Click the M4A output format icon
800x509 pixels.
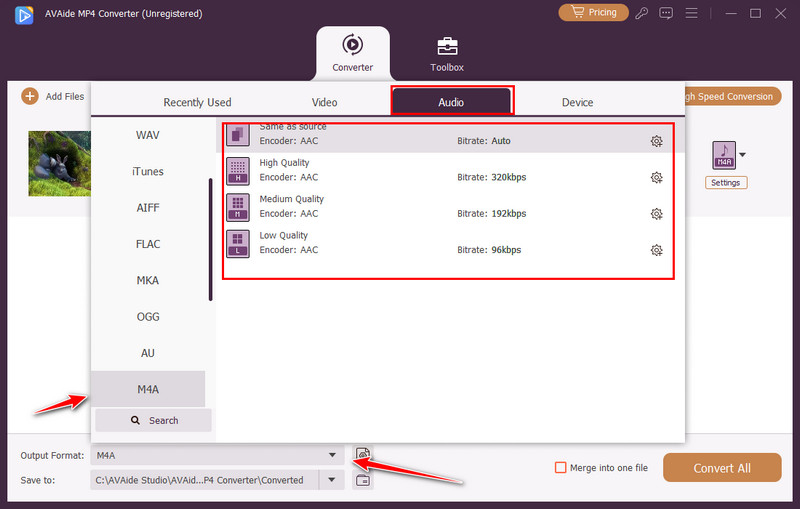tap(722, 155)
